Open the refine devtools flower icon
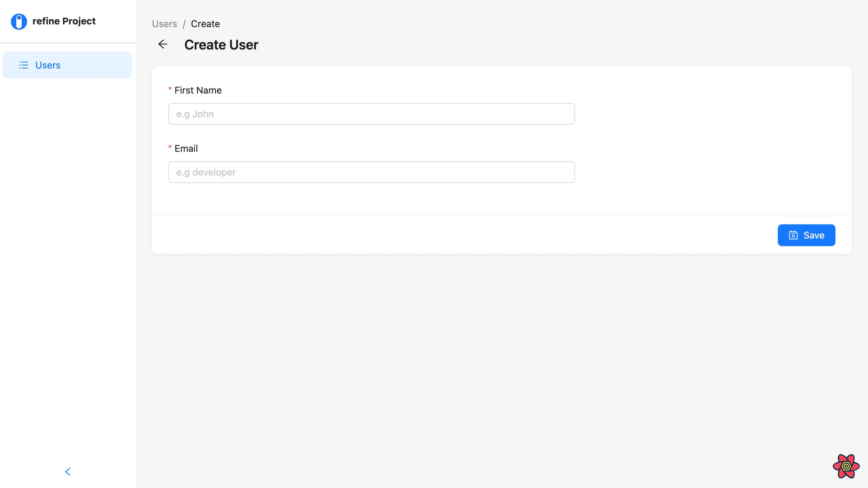The height and width of the screenshot is (488, 868). (846, 466)
